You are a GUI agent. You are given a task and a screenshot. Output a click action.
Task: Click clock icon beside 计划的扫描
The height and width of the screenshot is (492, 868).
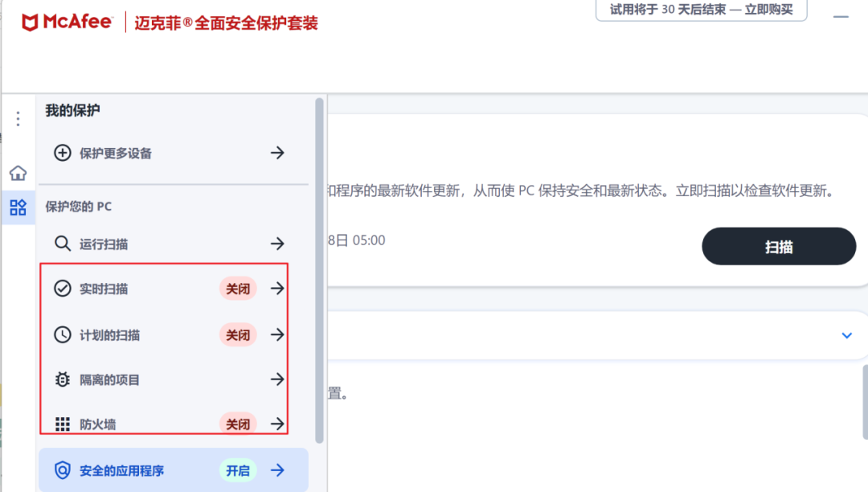(63, 334)
